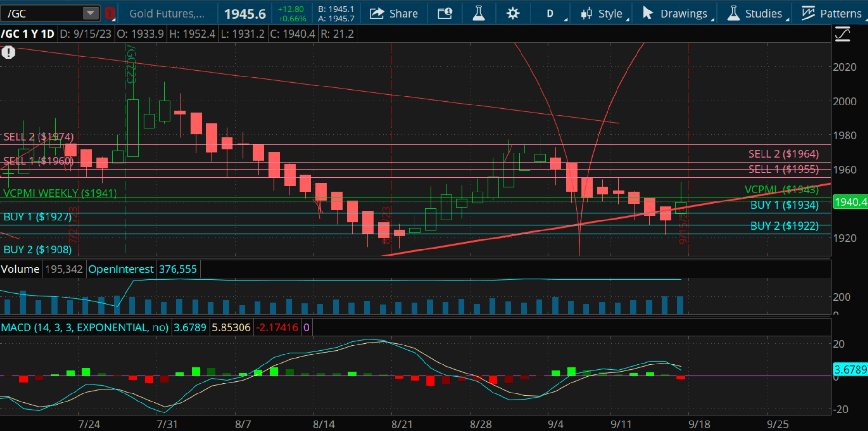This screenshot has width=868, height=431.
Task: Click the Volume study label
Action: (x=20, y=269)
